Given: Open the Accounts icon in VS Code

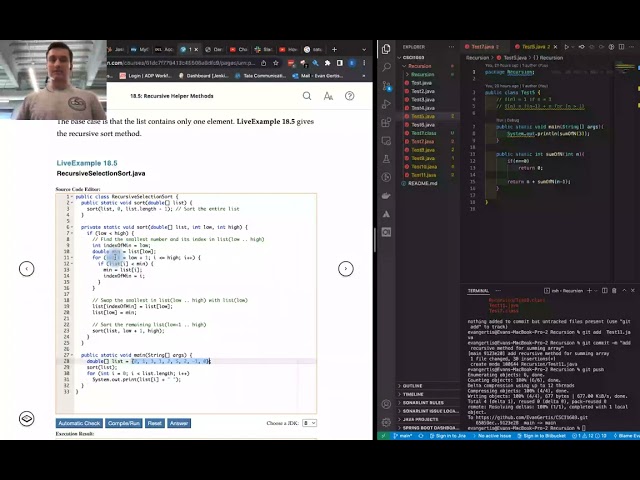Looking at the screenshot, I should [386, 404].
